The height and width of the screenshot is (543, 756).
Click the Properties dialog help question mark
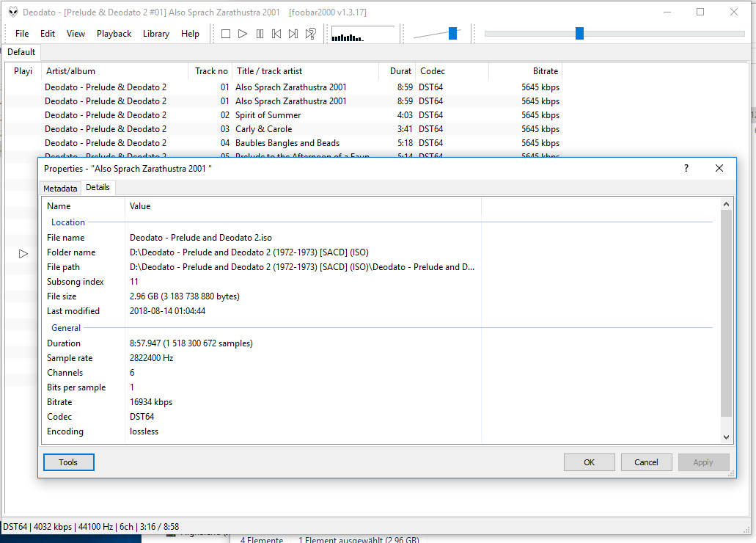click(x=686, y=168)
